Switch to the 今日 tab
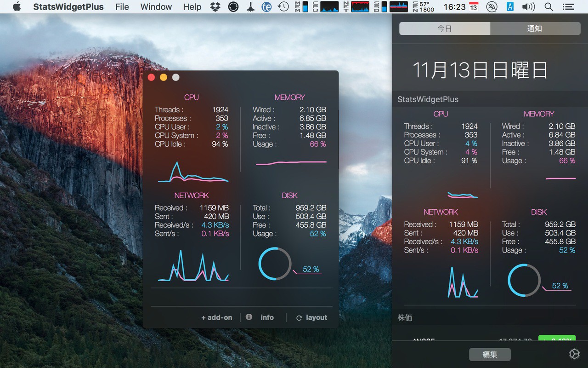This screenshot has width=588, height=368. tap(444, 29)
